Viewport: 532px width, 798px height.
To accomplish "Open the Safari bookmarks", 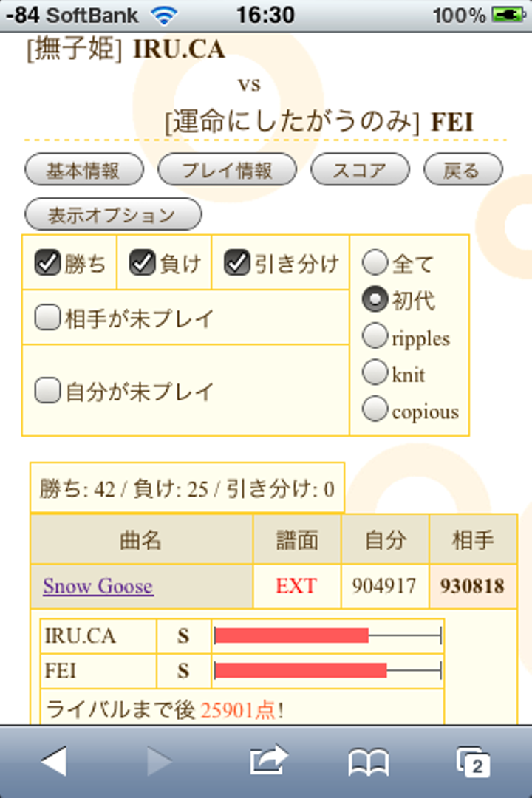I will (x=368, y=762).
